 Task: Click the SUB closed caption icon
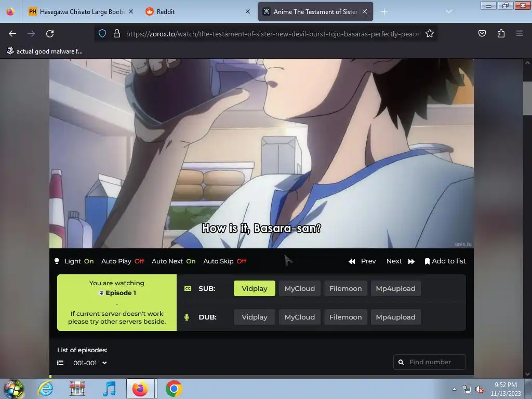[x=188, y=288]
